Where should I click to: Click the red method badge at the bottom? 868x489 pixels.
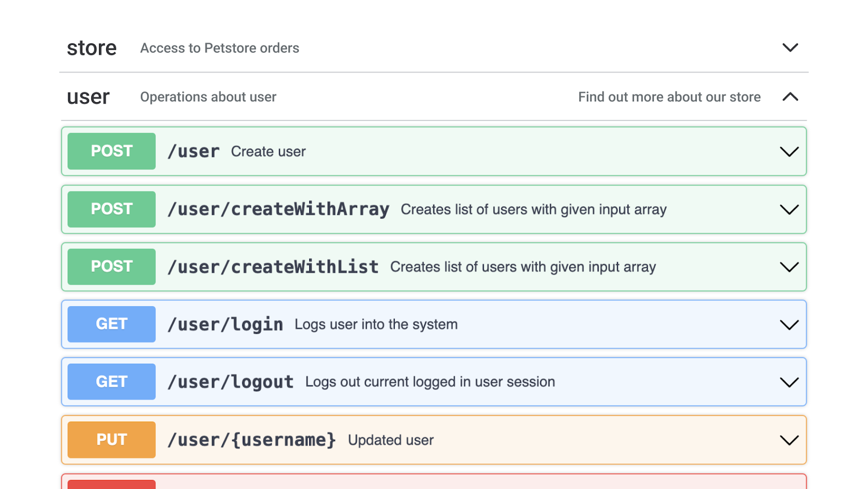point(111,485)
